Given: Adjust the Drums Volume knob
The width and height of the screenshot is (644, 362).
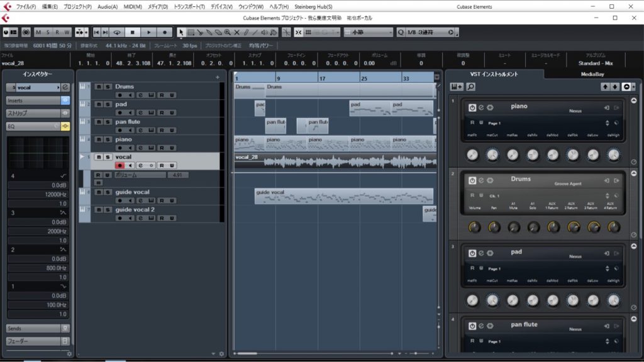Looking at the screenshot, I should pyautogui.click(x=474, y=227).
